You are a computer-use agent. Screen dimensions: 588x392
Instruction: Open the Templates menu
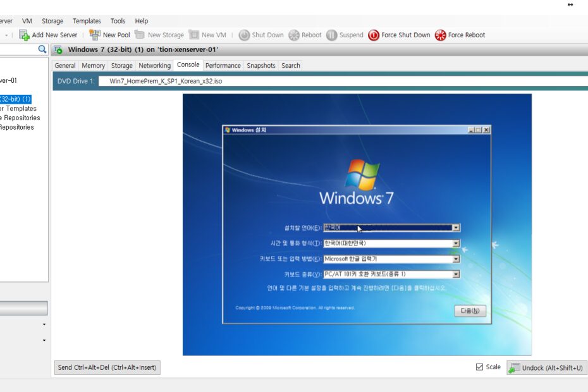[87, 21]
